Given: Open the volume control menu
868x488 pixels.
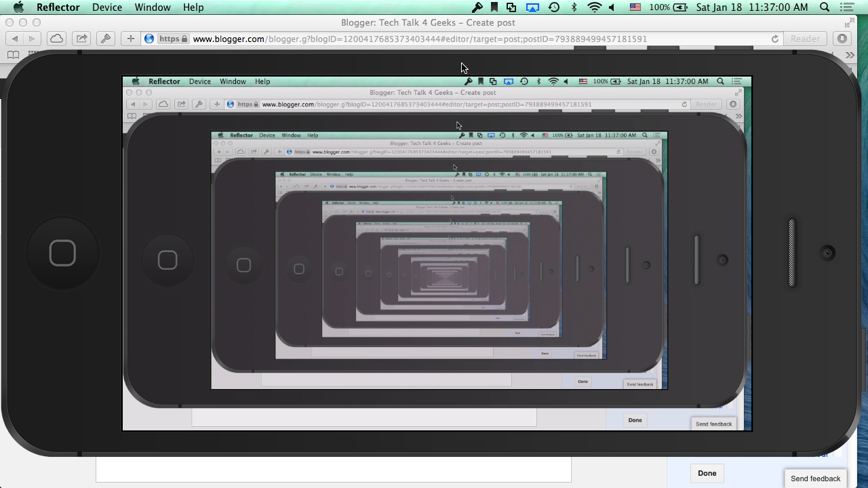Looking at the screenshot, I should [x=612, y=7].
